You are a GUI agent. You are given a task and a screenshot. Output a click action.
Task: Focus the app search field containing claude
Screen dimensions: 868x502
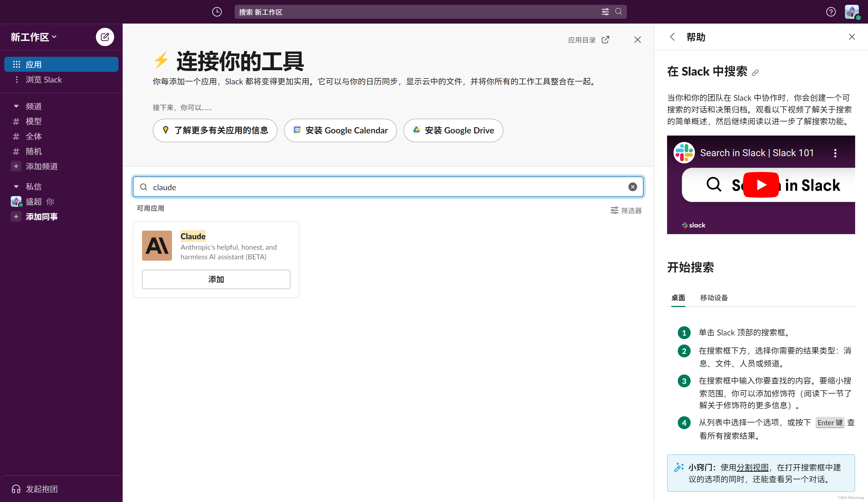point(388,187)
